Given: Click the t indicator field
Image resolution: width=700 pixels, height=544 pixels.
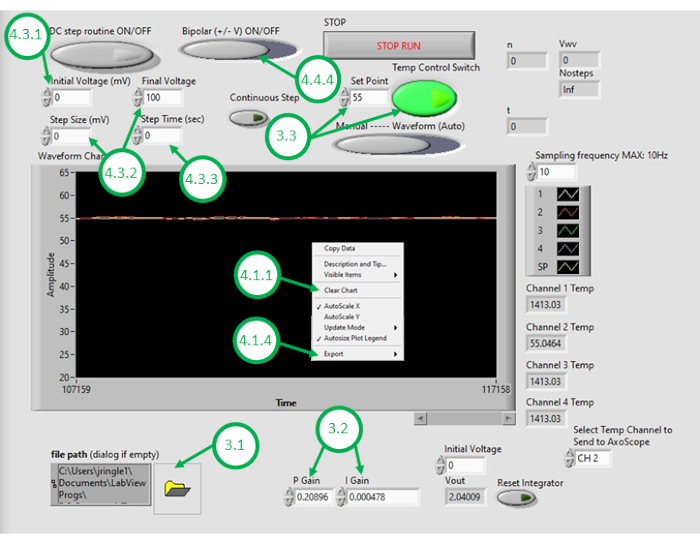Looking at the screenshot, I should tap(527, 126).
